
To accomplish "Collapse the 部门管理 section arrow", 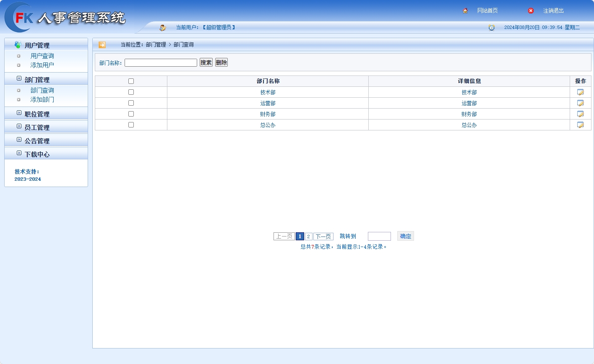I will click(19, 78).
